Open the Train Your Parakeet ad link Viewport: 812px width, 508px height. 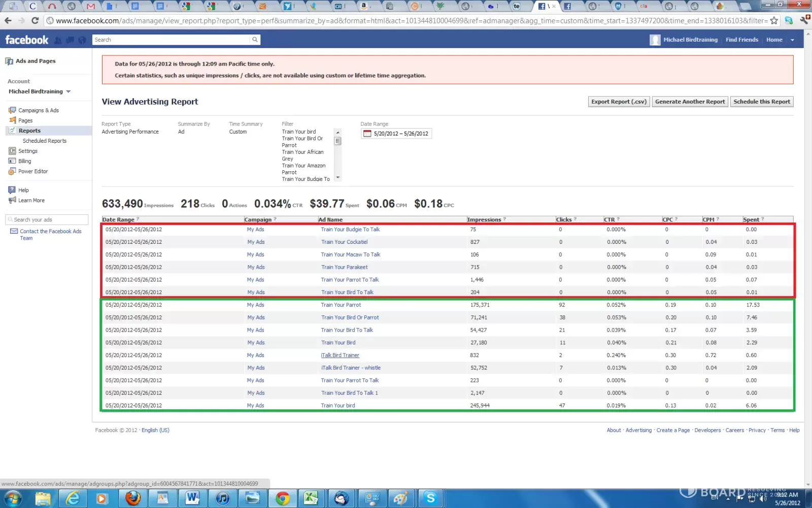344,267
